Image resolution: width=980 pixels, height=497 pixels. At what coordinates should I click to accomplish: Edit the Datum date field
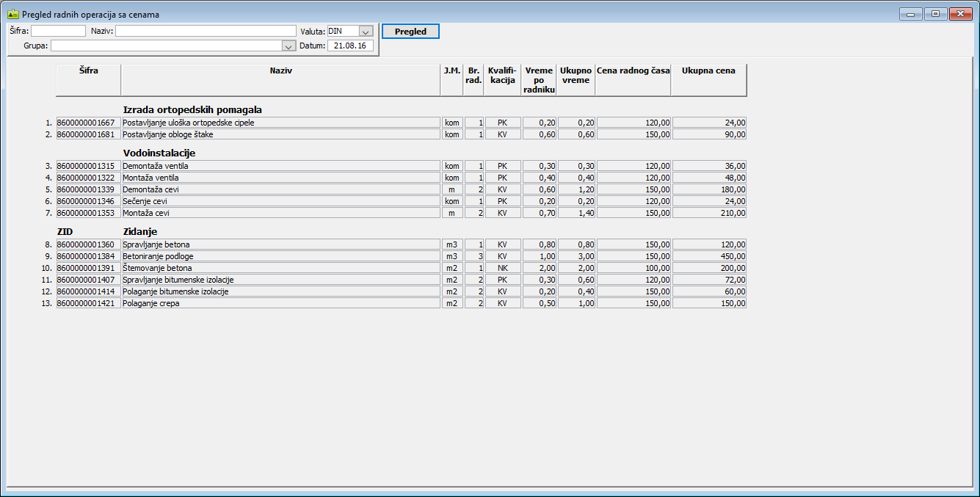(350, 46)
